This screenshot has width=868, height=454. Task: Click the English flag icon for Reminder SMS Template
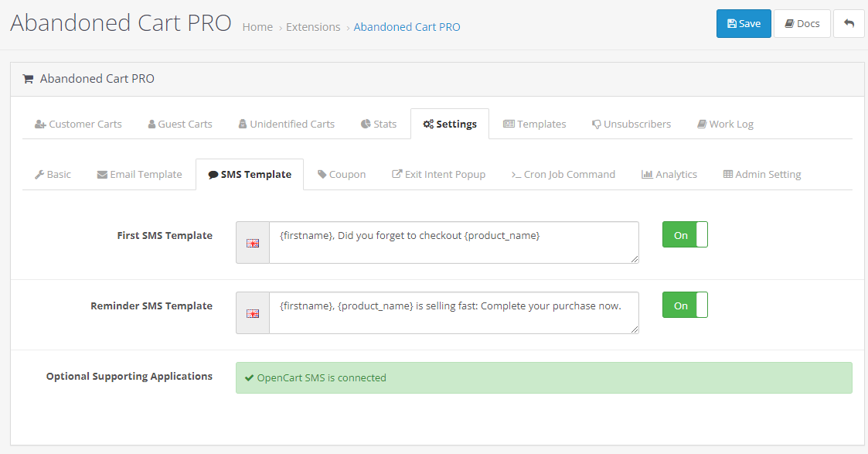pyautogui.click(x=253, y=313)
